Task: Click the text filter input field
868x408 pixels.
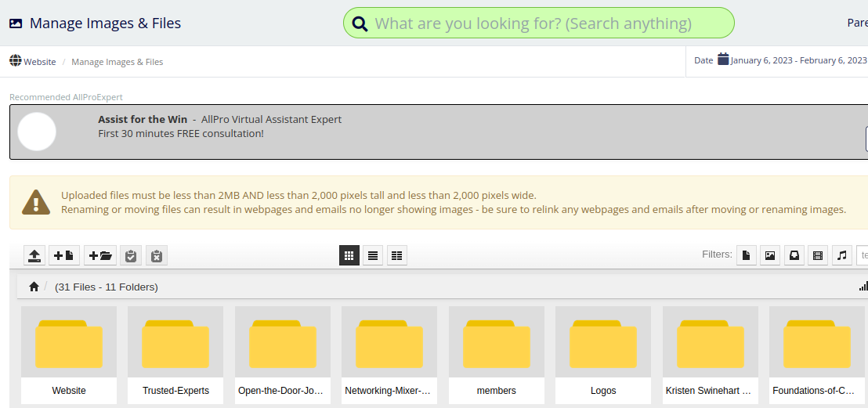Action: click(863, 255)
